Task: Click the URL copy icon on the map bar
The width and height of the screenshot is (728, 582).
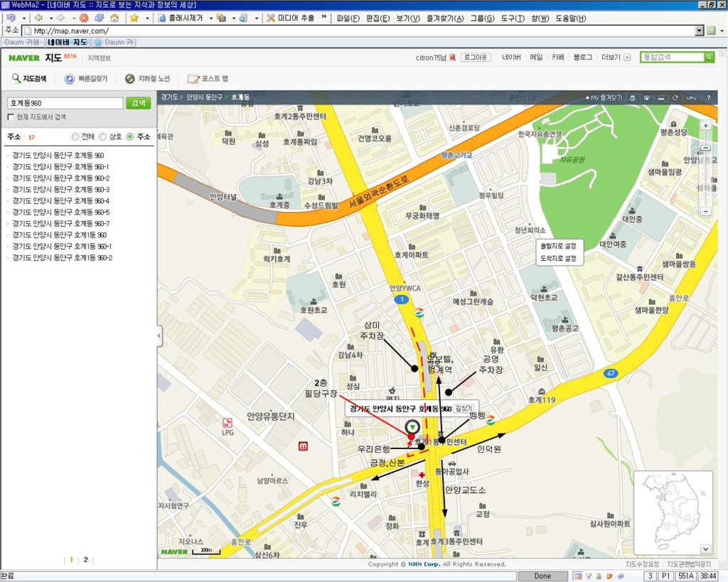Action: (x=691, y=97)
